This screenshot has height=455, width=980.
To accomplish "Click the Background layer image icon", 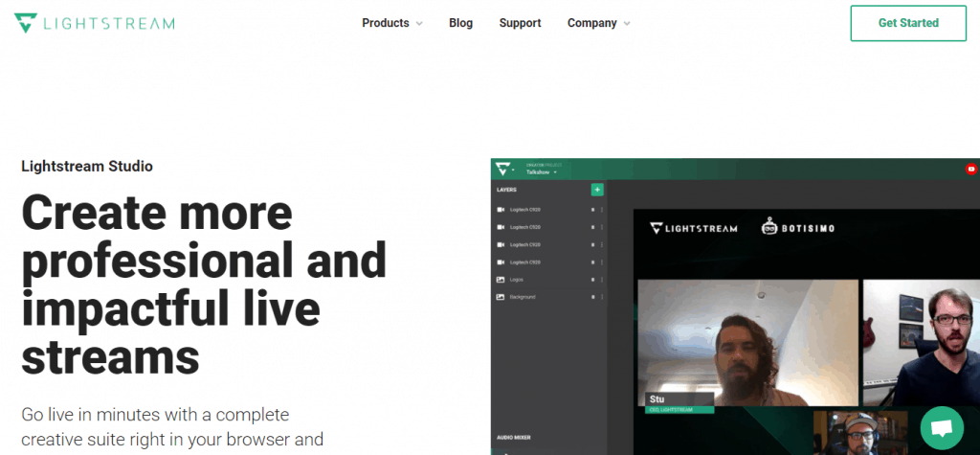I will click(x=501, y=297).
